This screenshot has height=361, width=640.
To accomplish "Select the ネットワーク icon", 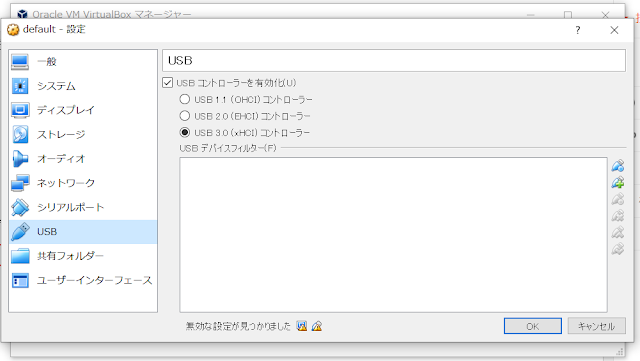I will coord(20,183).
